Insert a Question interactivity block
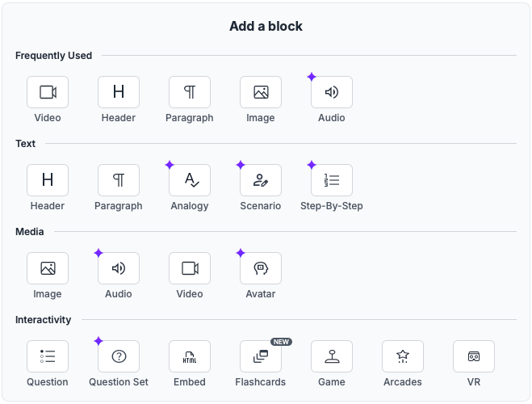This screenshot has height=404, width=532. [48, 356]
